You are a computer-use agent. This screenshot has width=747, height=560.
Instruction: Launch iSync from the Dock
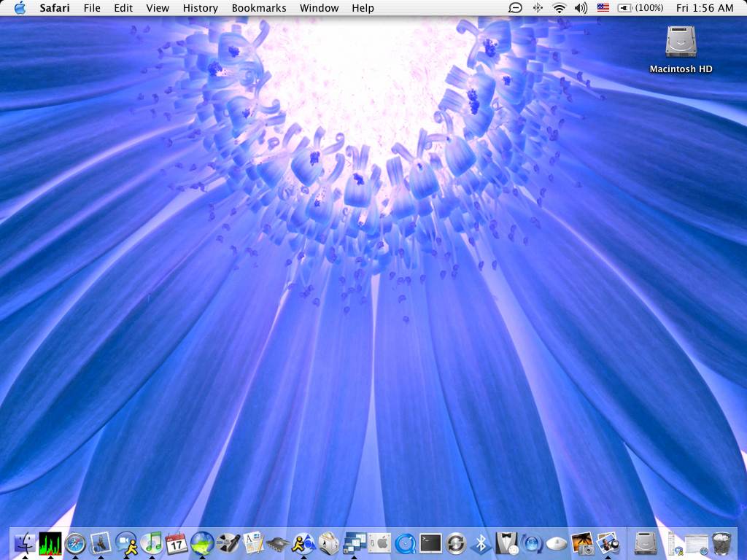[455, 542]
